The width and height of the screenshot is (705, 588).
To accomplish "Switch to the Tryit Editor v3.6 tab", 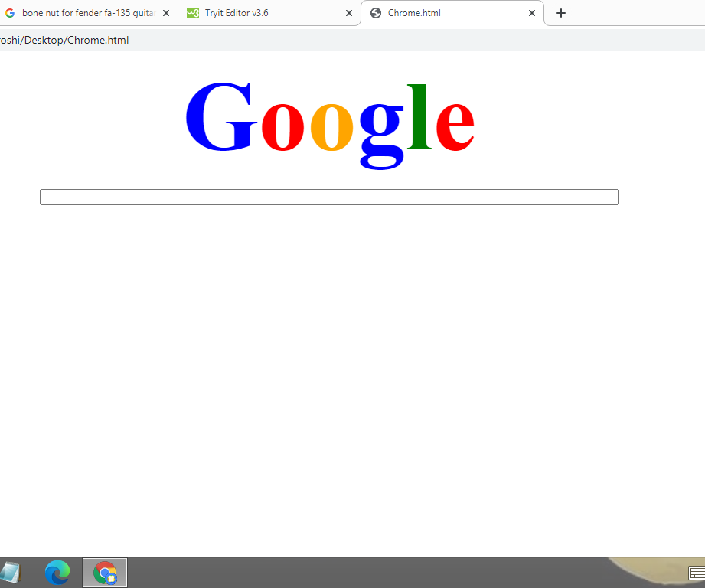I will pos(245,13).
